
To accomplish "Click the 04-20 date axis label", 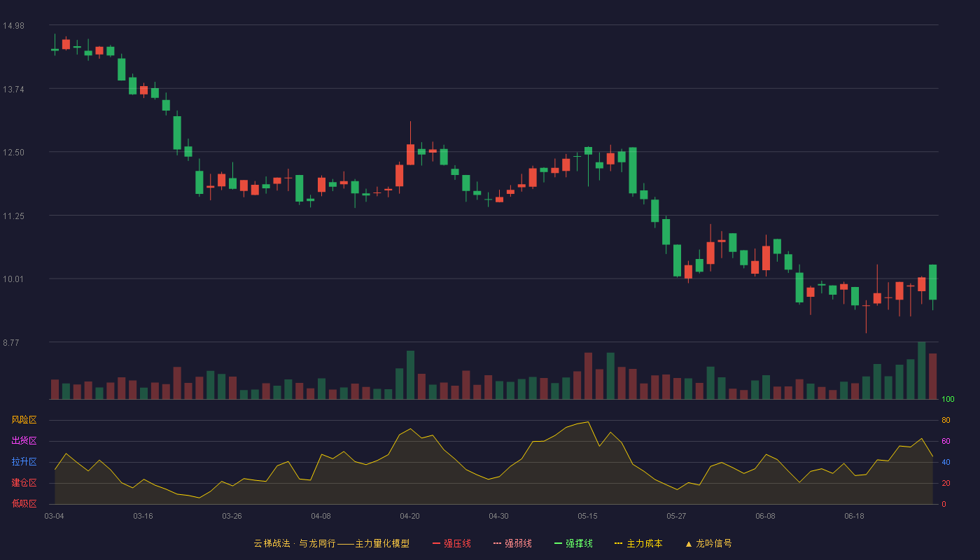I will pyautogui.click(x=409, y=516).
